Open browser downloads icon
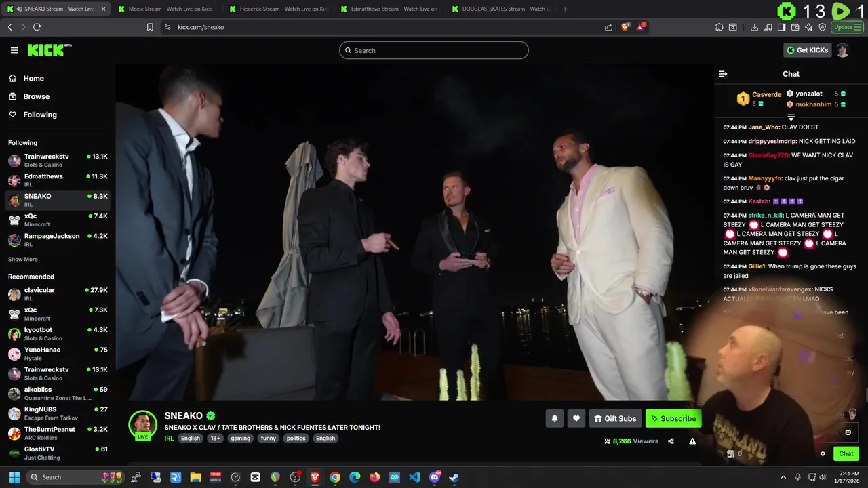This screenshot has height=488, width=868. tap(754, 27)
